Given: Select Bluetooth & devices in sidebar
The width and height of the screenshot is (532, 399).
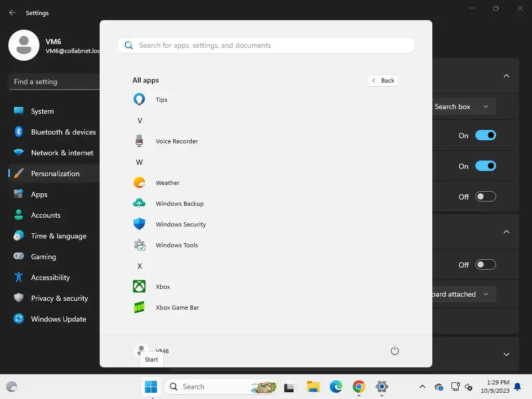Looking at the screenshot, I should click(x=54, y=132).
